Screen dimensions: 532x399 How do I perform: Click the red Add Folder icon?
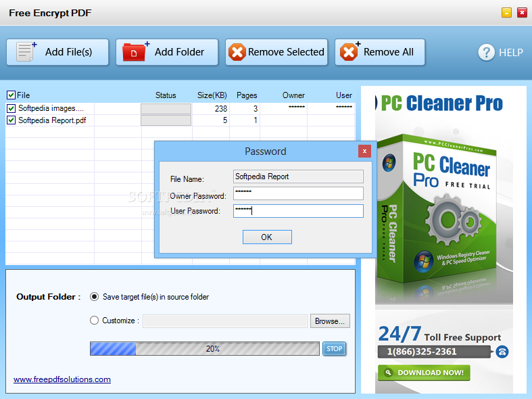[x=136, y=51]
